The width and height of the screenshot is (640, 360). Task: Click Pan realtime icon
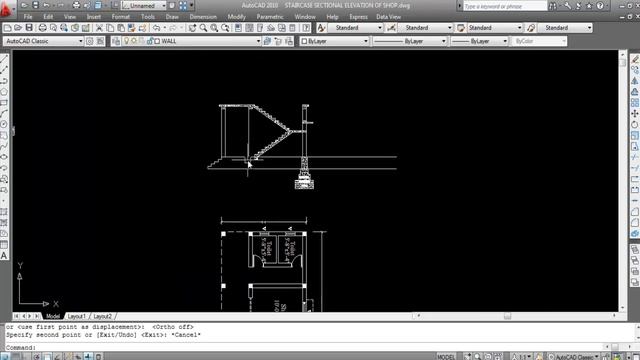[192, 28]
